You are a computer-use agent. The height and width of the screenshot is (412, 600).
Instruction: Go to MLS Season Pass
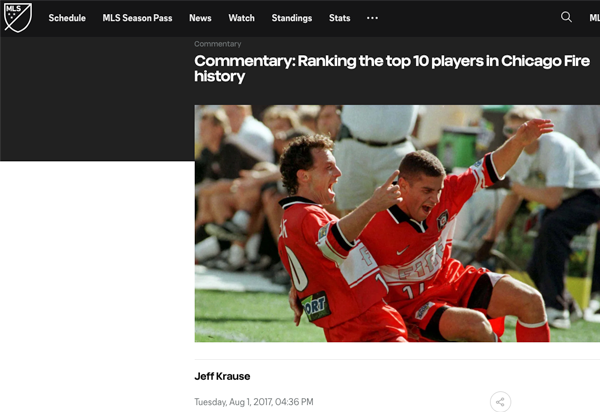137,18
